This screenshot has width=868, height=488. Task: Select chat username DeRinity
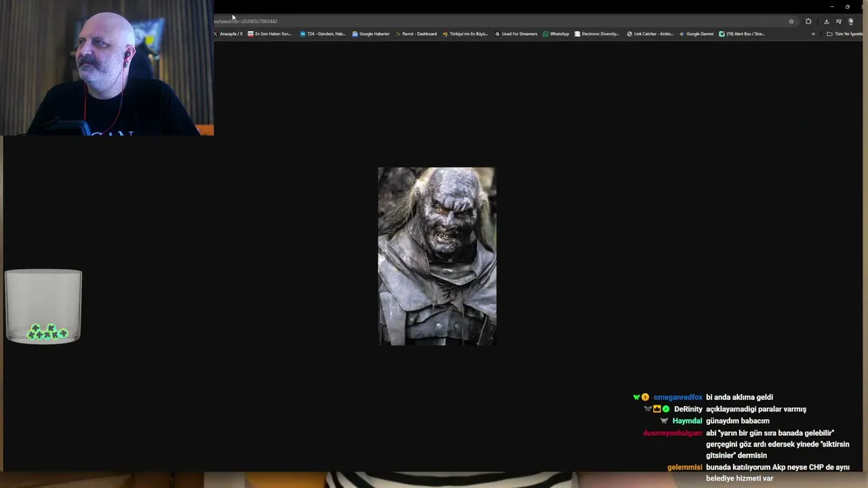click(x=688, y=409)
